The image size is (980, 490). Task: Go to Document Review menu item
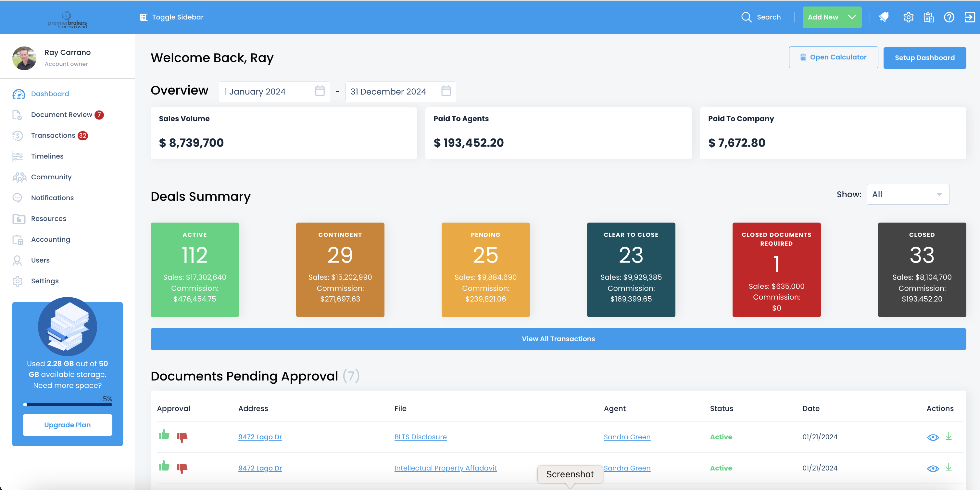62,115
